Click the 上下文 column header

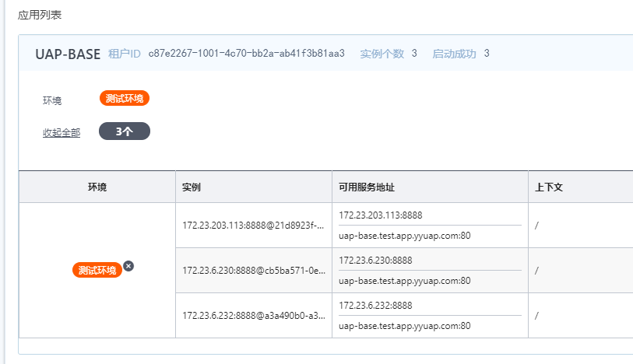pos(549,187)
